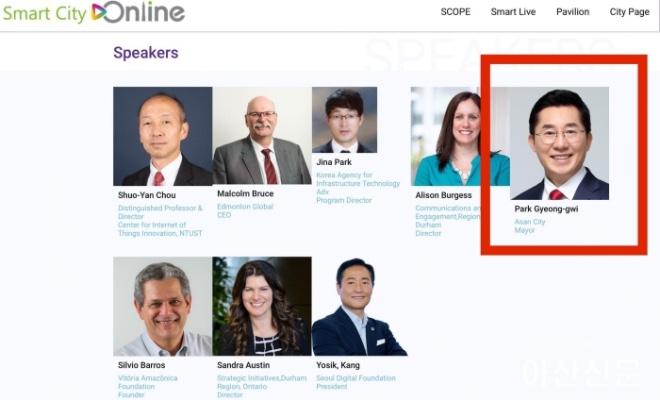
Task: Click the Smart City Online logo
Action: pyautogui.click(x=93, y=13)
